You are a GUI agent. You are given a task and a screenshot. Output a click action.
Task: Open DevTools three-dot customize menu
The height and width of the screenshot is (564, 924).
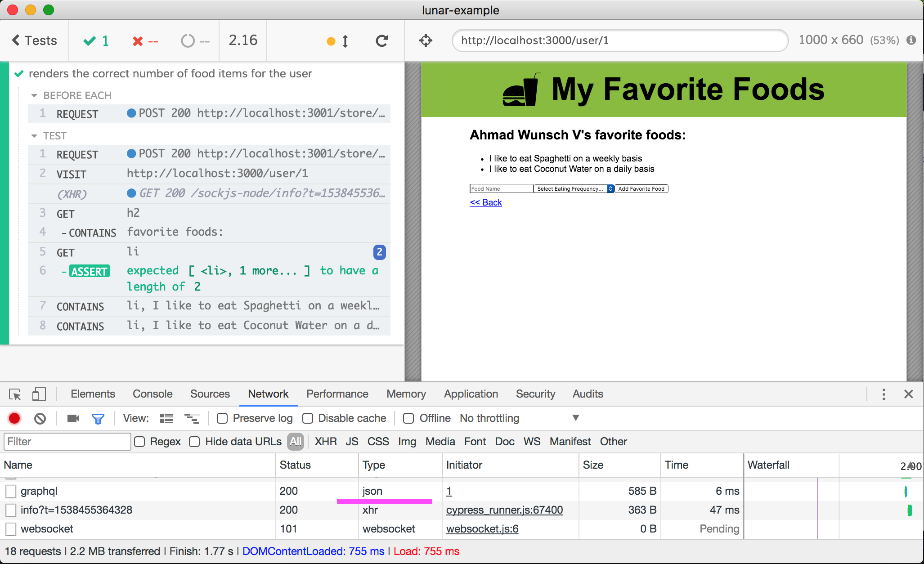pos(884,394)
